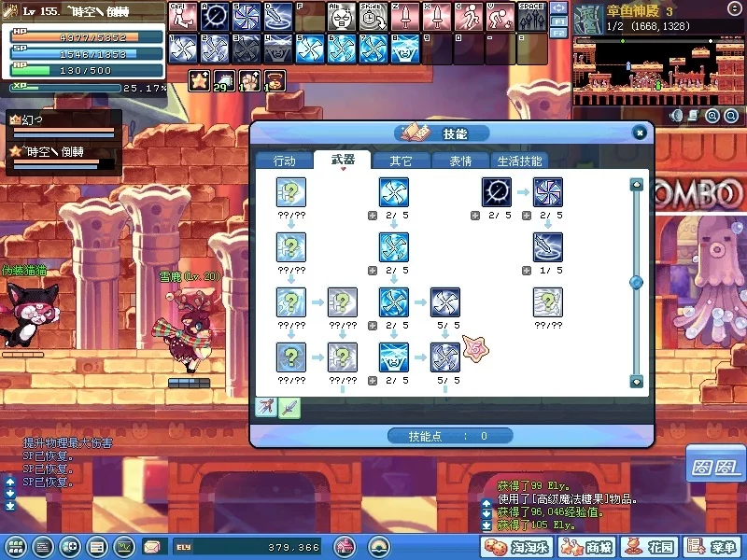Select party member 幻つ
This screenshot has height=560, width=747.
pyautogui.click(x=63, y=126)
